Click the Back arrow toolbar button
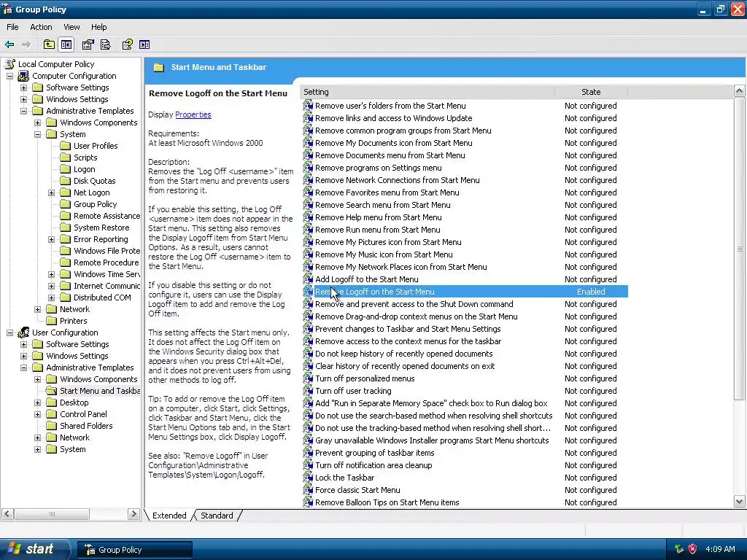 pos(9,44)
